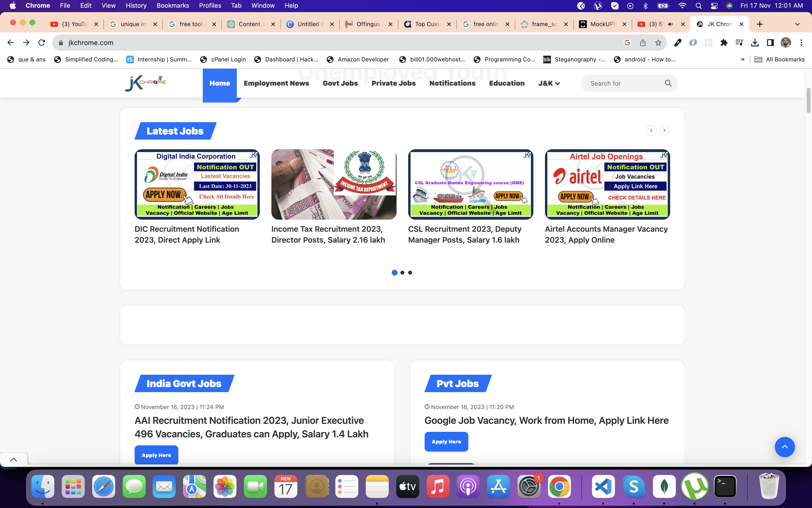The width and height of the screenshot is (812, 508).
Task: Click the macOS Spotlight search icon
Action: 699,6
